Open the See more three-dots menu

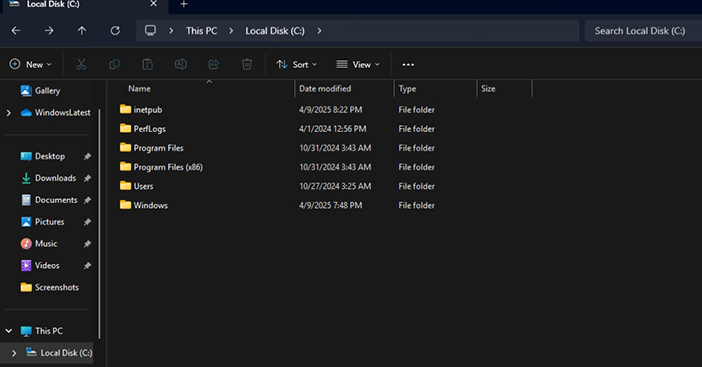point(408,64)
